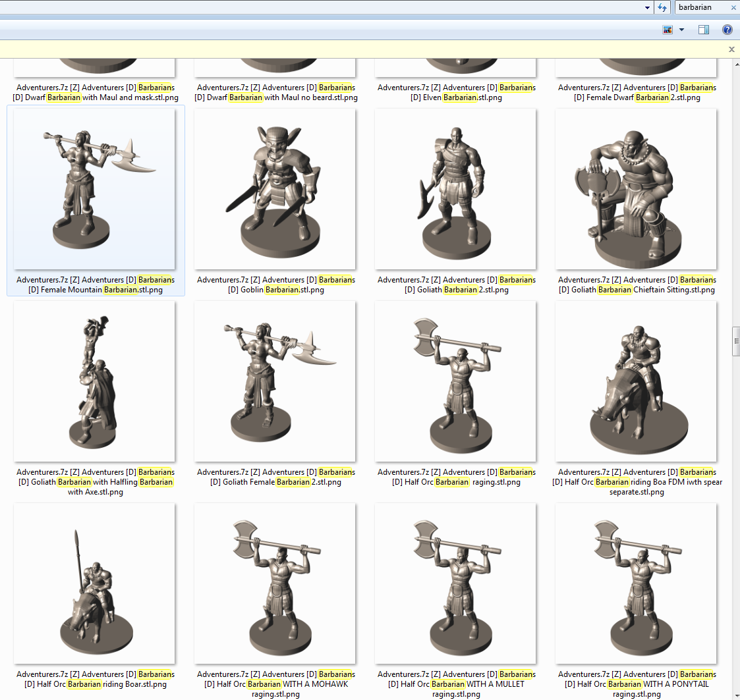The width and height of the screenshot is (740, 700).
Task: Click into the search box containing barbarian
Action: [702, 7]
